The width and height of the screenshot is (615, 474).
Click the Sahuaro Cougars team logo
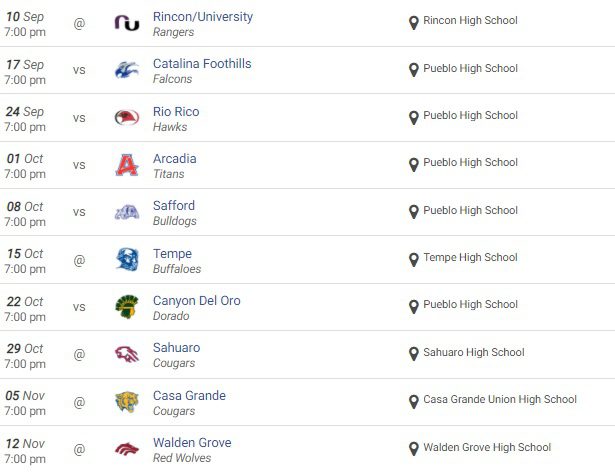[x=127, y=354]
